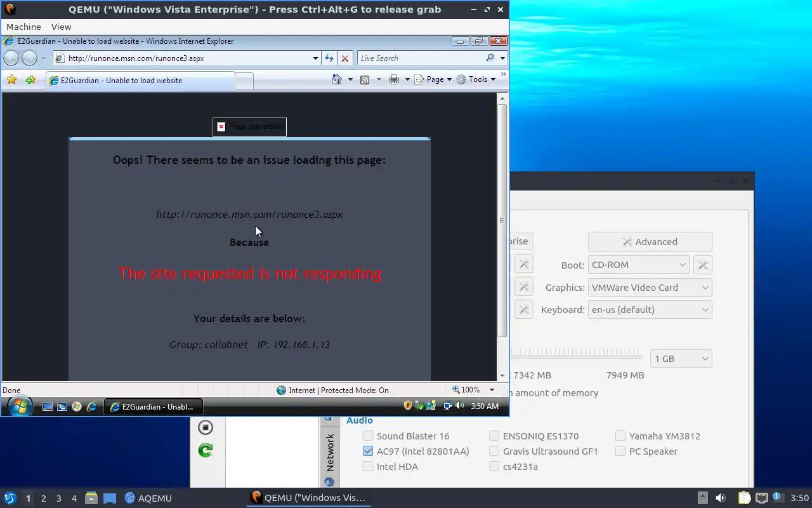812x508 pixels.
Task: Click the Add to Favorites icon
Action: coord(30,80)
